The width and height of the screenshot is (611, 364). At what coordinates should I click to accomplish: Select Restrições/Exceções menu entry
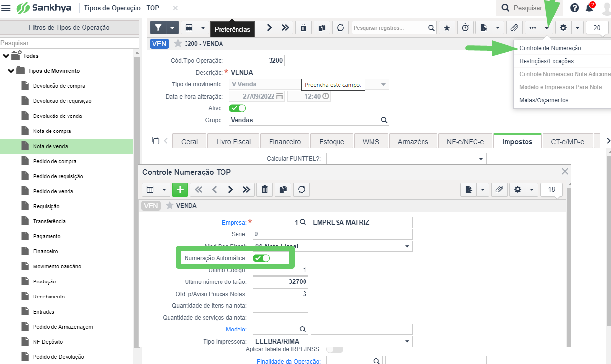(546, 61)
